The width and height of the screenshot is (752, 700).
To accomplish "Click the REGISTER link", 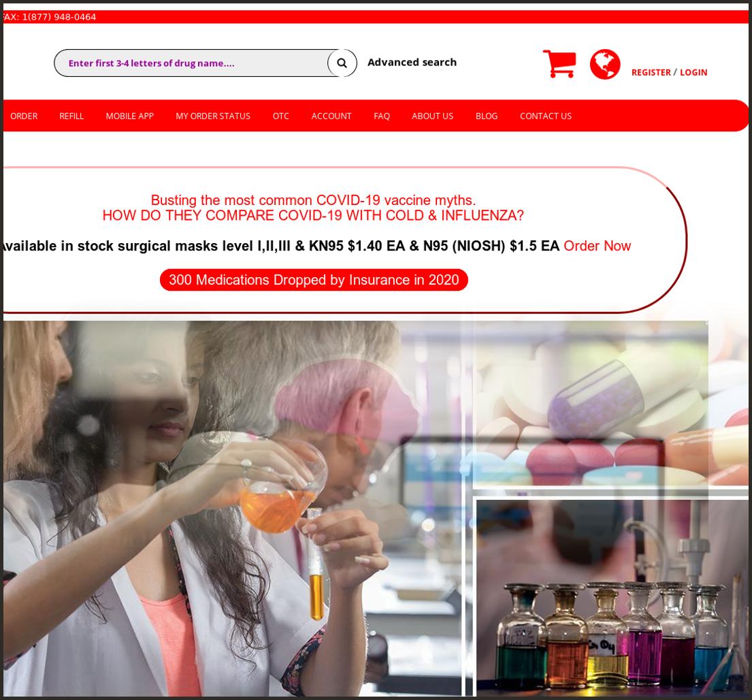I will click(651, 72).
